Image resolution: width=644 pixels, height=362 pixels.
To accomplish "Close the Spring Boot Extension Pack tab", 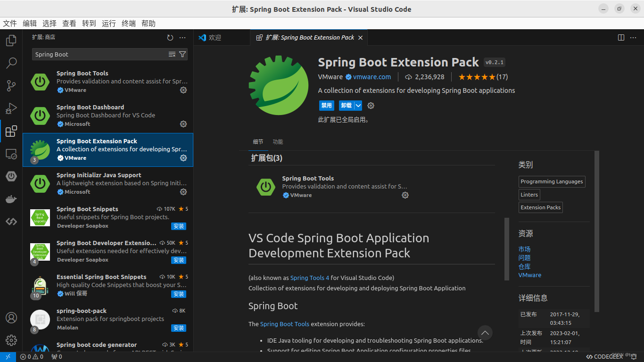I will click(361, 38).
